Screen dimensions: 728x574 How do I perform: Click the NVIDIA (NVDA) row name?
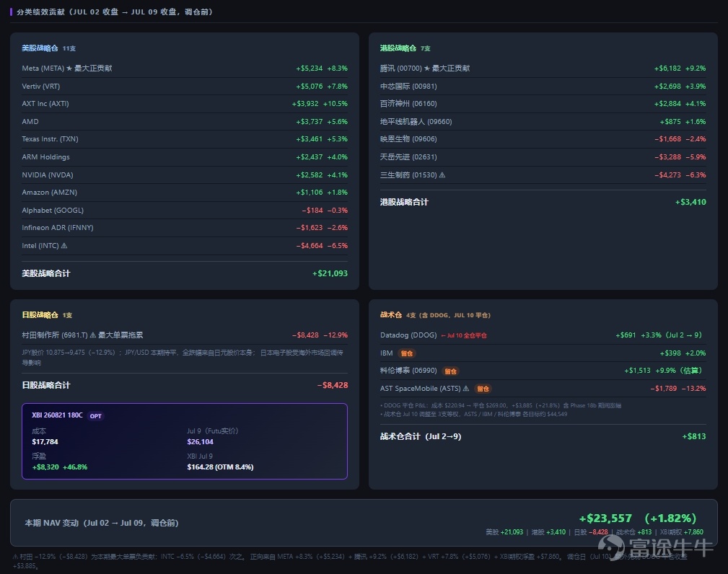48,175
